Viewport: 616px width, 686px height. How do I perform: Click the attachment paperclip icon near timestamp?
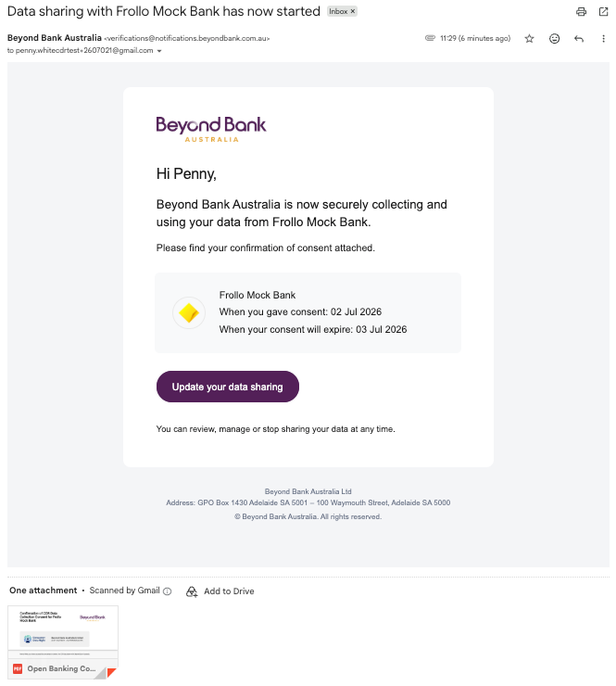pos(430,38)
